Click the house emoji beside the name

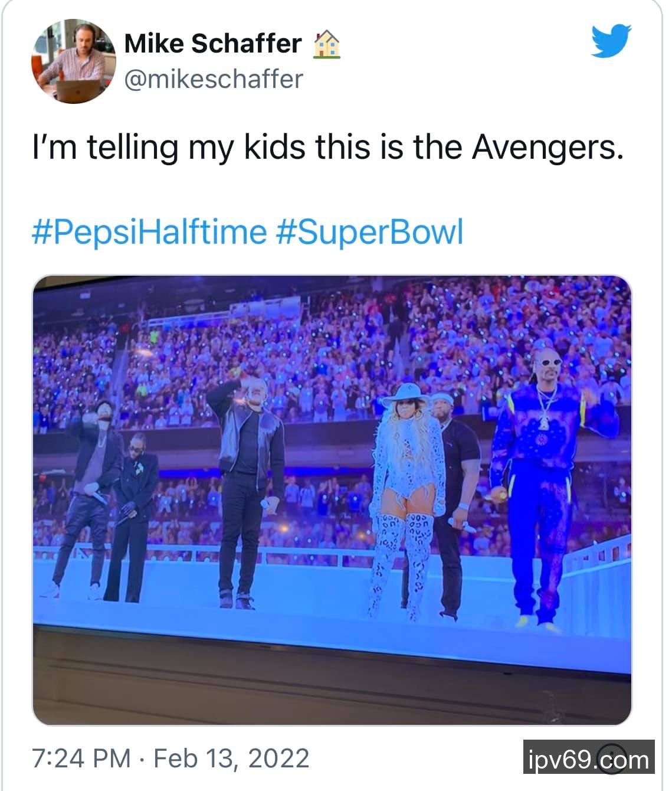pyautogui.click(x=326, y=44)
